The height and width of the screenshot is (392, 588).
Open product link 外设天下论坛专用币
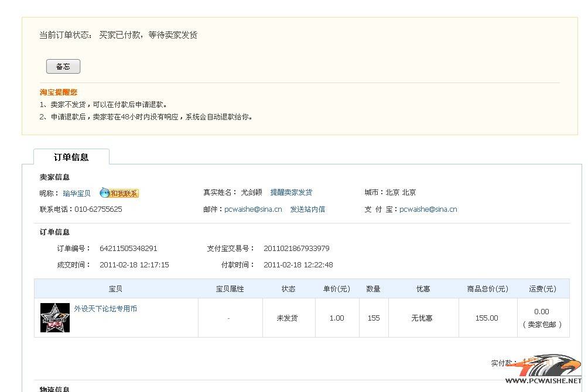pyautogui.click(x=105, y=308)
